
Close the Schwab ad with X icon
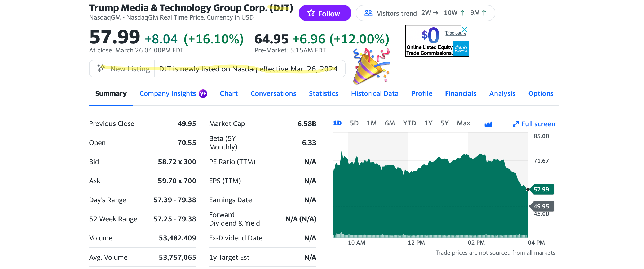(x=464, y=29)
